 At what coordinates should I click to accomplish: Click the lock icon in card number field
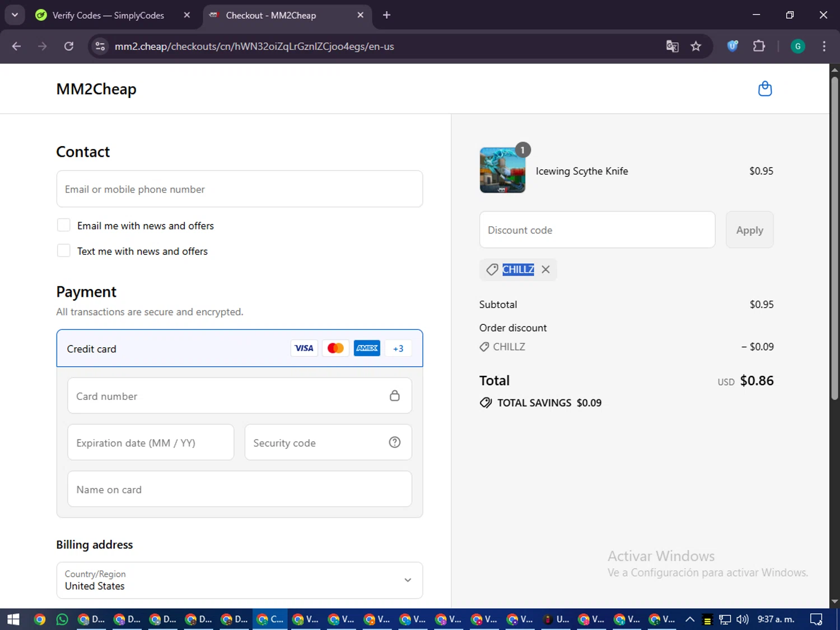395,396
